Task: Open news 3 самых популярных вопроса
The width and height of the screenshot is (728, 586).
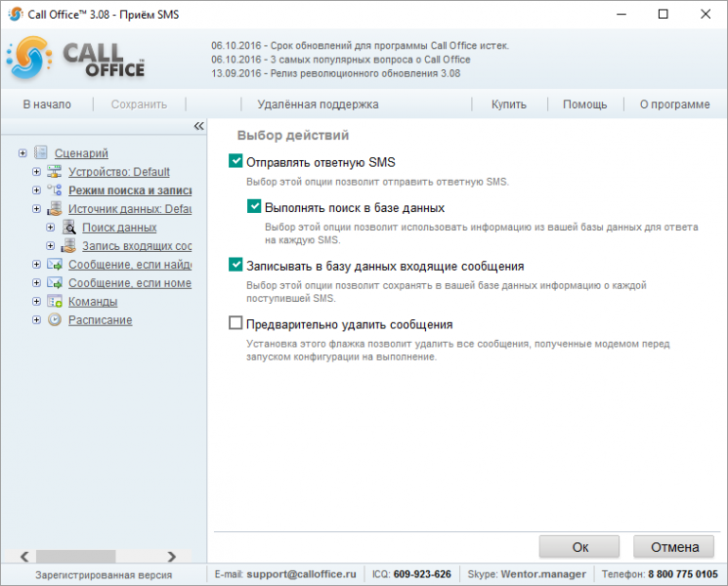Action: 341,60
